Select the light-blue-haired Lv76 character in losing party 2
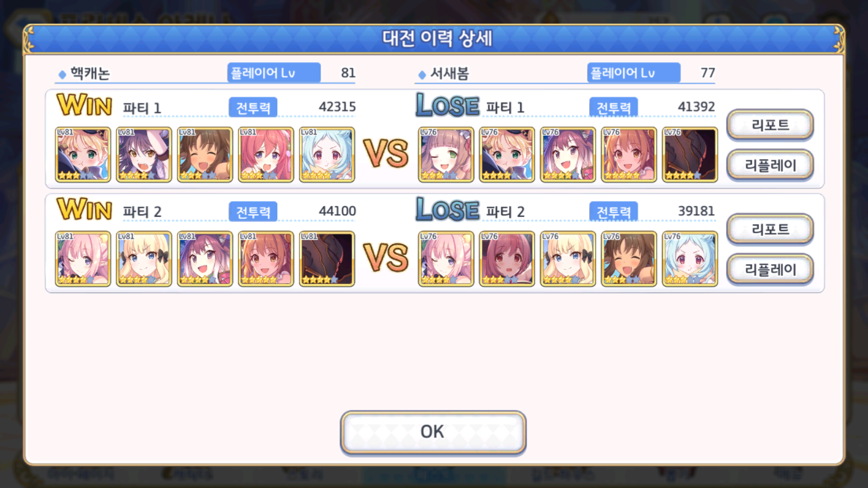This screenshot has height=488, width=868. tap(690, 259)
